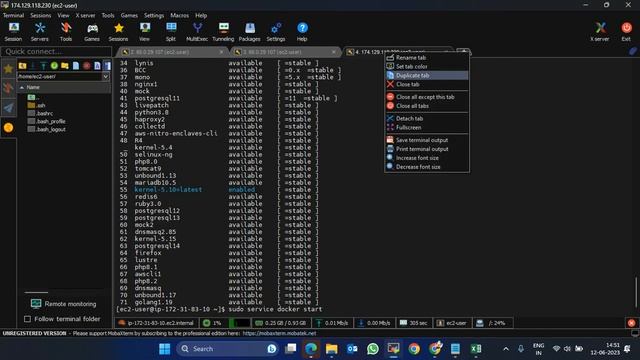Open WhatsApp from the taskbar
640x360 pixels.
pos(373,349)
